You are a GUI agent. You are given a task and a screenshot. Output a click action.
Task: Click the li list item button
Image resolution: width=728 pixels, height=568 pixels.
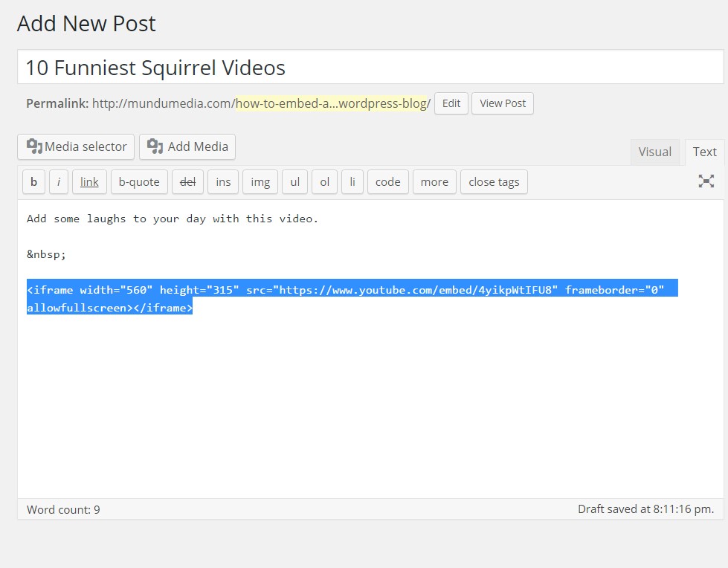352,182
